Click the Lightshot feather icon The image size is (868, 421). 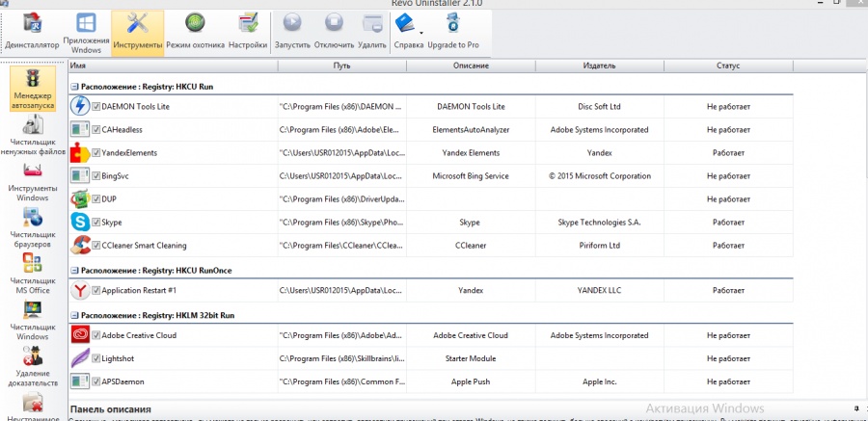tap(80, 358)
